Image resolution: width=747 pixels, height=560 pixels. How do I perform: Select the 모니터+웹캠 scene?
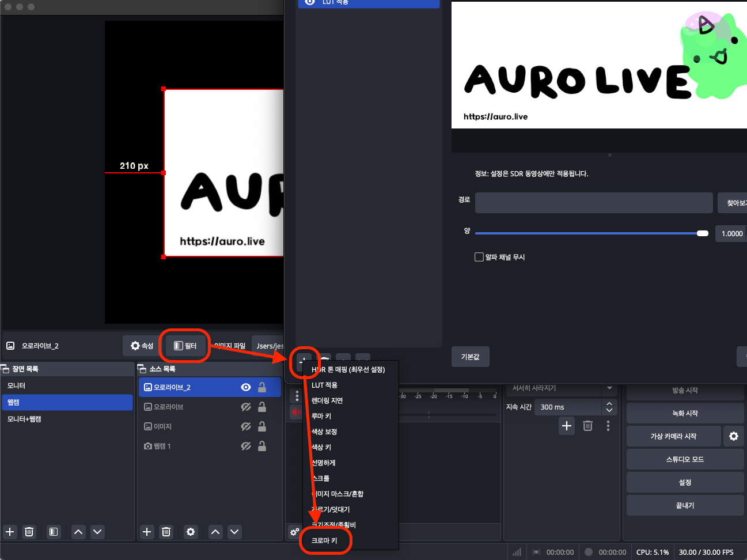[x=67, y=419]
